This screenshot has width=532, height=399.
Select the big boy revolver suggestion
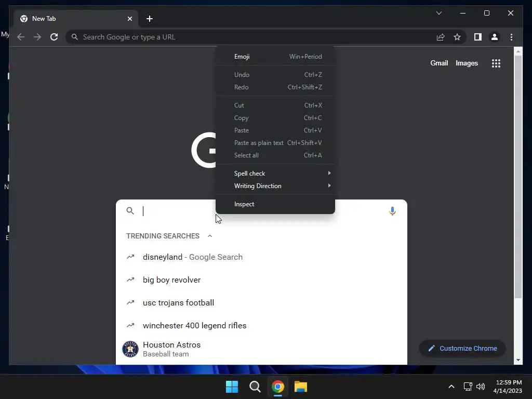(261, 280)
